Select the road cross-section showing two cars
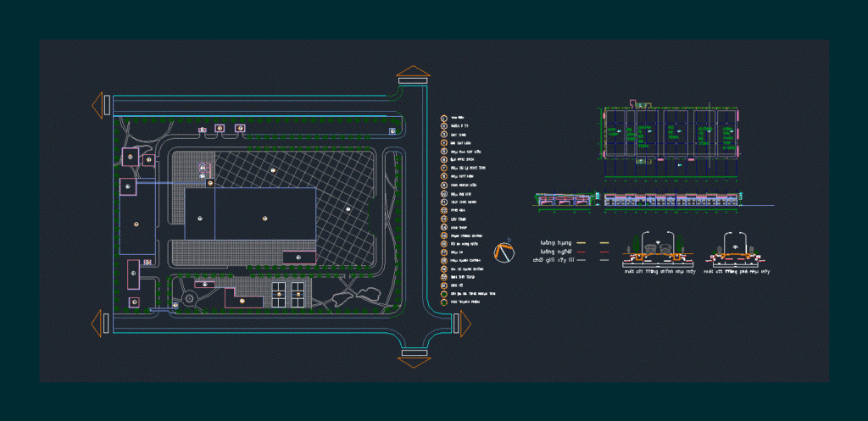 658,248
